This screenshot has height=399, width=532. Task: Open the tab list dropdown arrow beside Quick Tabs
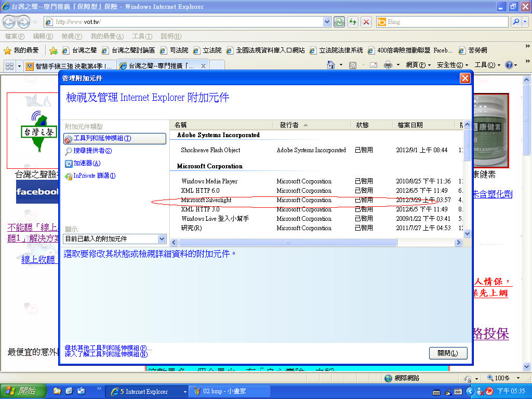[x=19, y=66]
